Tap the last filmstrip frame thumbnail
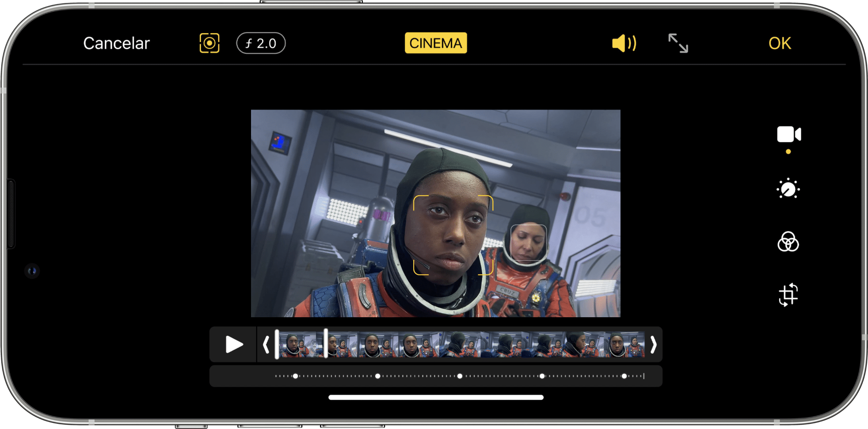868x429 pixels. (x=624, y=345)
